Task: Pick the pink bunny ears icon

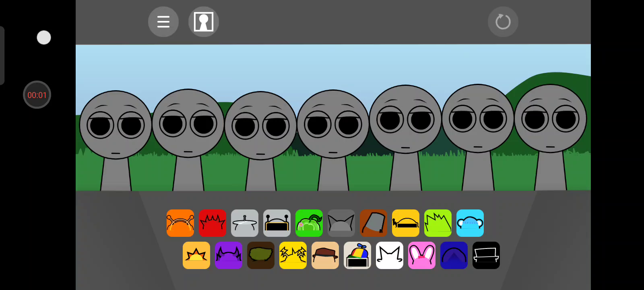Action: pos(421,255)
